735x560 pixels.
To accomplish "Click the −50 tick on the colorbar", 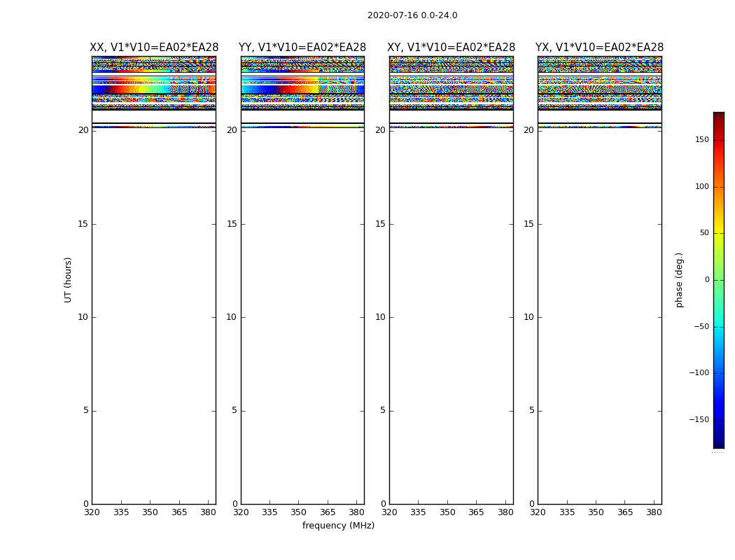I will pyautogui.click(x=701, y=326).
